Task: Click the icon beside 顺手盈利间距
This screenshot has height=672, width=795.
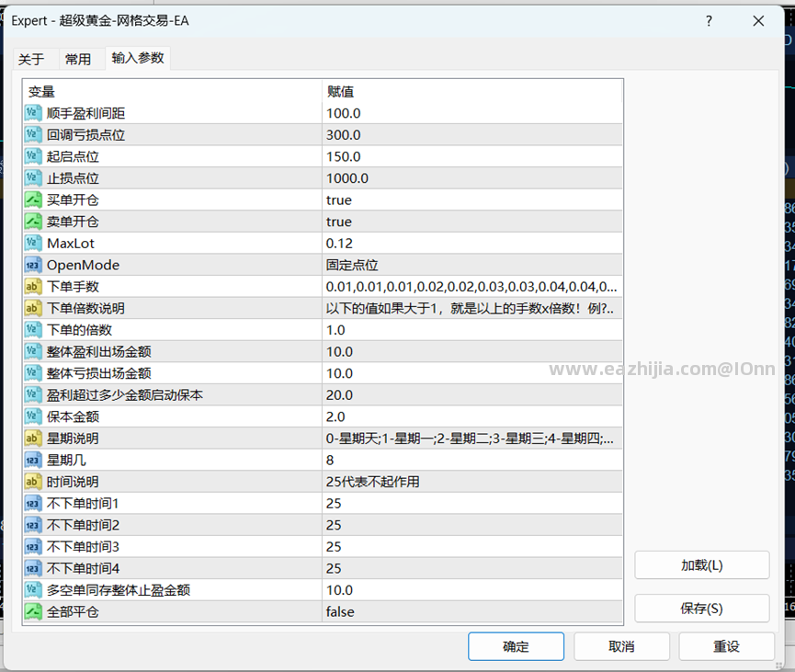Action: [x=33, y=113]
